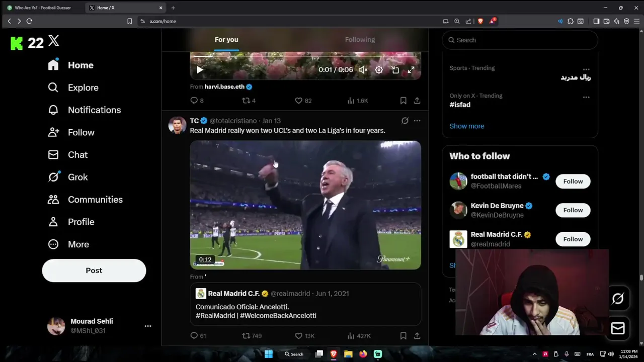Open the X logo home link

[x=54, y=41]
